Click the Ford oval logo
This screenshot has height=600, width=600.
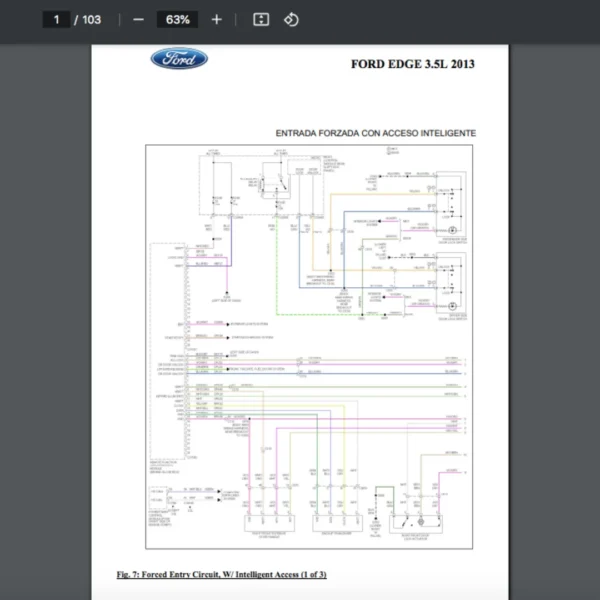click(x=179, y=60)
